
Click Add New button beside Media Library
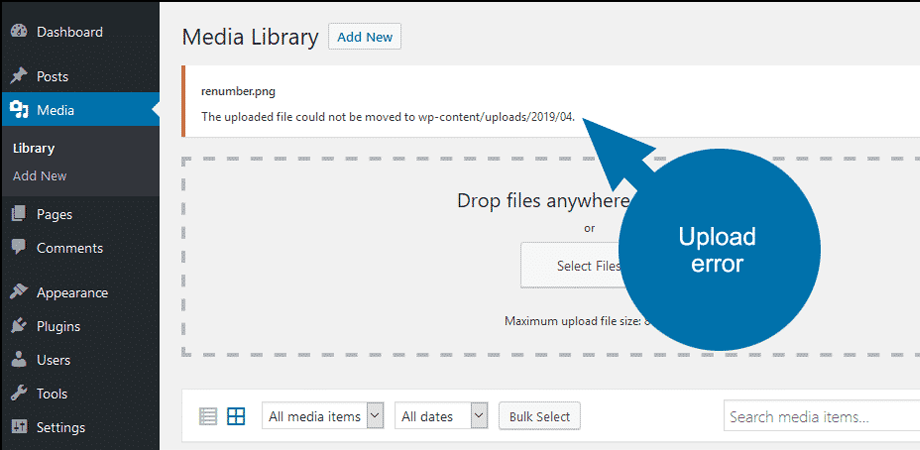pos(364,37)
